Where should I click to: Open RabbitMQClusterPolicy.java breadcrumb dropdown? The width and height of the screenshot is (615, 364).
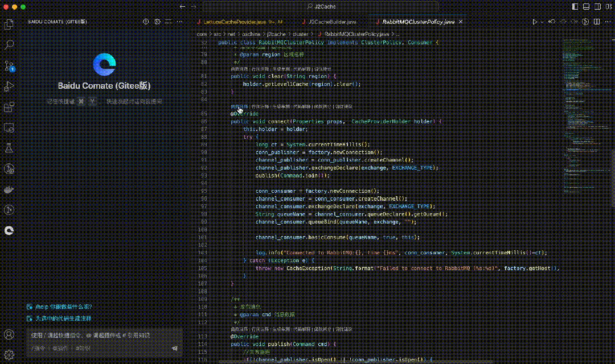pyautogui.click(x=354, y=34)
